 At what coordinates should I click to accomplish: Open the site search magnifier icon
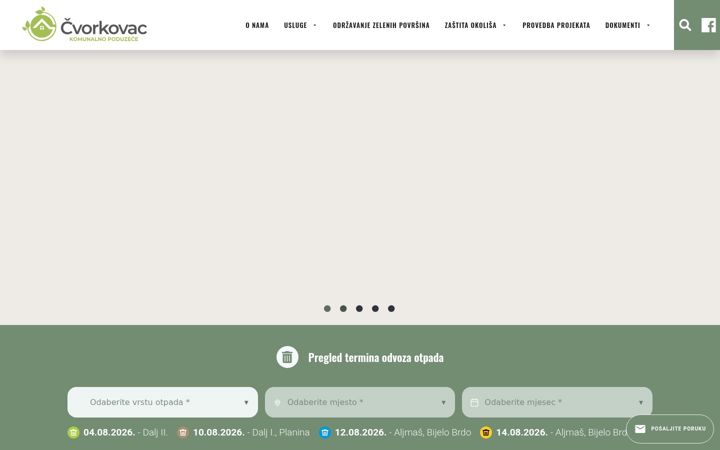pos(685,25)
